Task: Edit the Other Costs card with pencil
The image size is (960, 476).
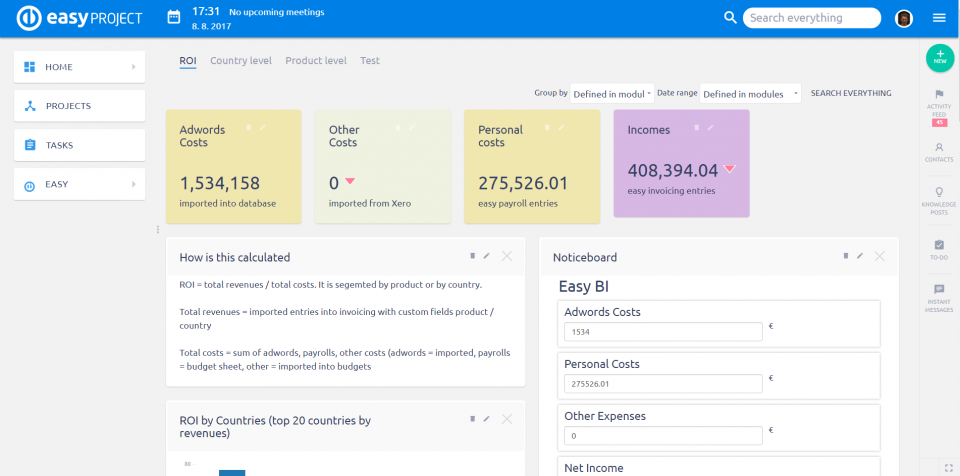Action: click(411, 127)
